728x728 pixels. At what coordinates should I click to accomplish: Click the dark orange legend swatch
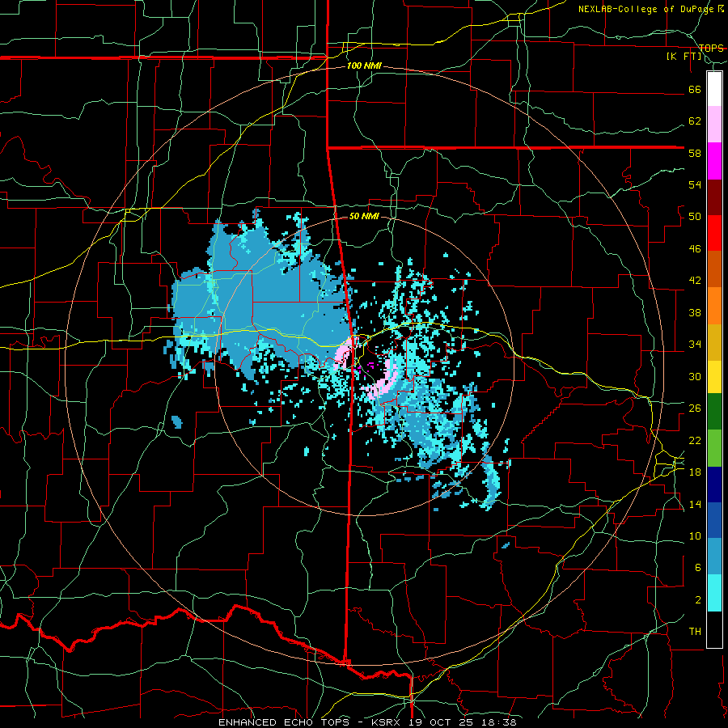(x=714, y=269)
